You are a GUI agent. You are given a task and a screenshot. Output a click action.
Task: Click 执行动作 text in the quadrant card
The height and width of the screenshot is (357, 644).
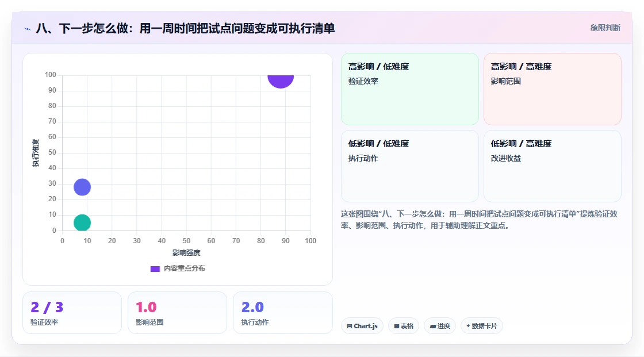[x=363, y=159]
